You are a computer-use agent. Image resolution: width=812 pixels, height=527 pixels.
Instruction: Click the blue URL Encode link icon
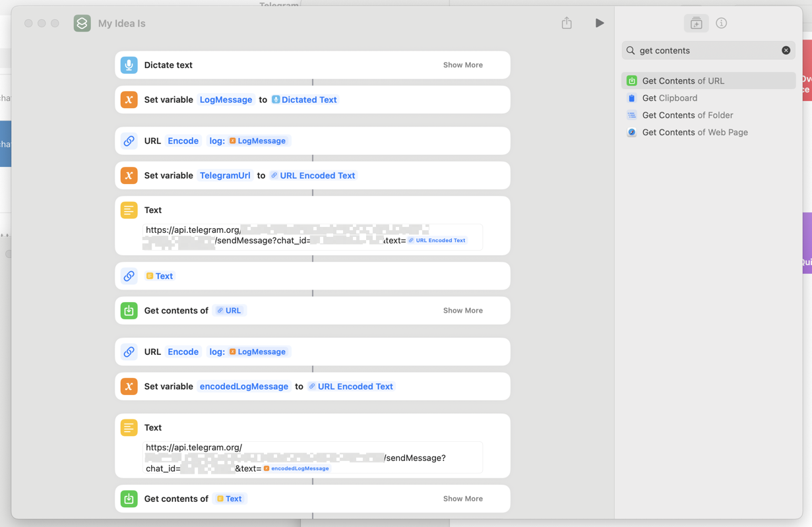tap(129, 140)
